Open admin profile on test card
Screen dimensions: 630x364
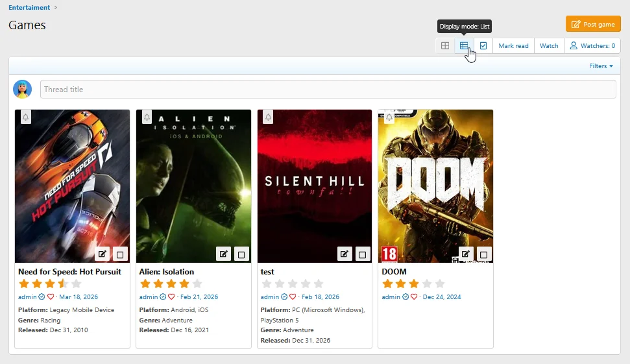[270, 297]
